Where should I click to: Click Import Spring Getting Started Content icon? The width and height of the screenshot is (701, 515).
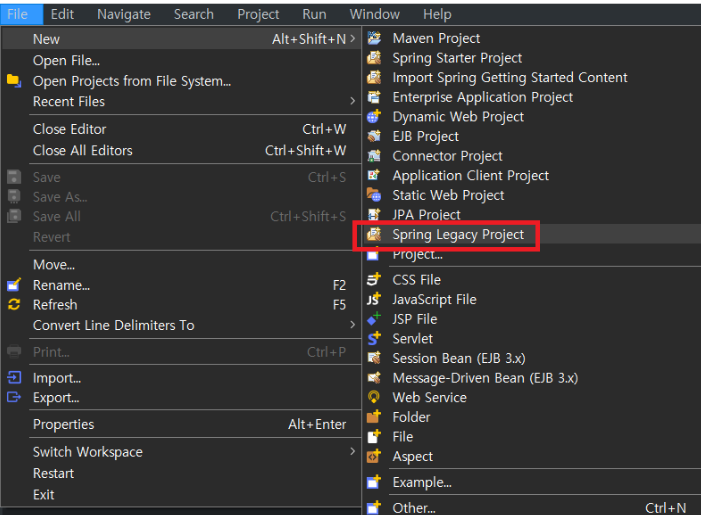click(x=374, y=78)
